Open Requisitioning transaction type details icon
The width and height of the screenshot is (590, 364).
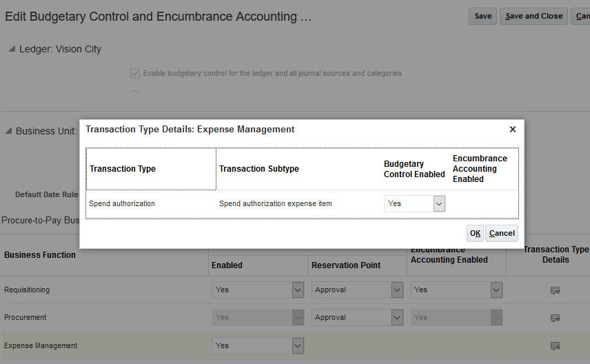(555, 290)
